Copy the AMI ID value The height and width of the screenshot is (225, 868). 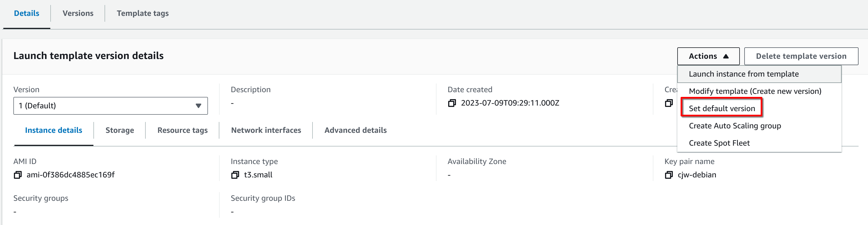18,175
